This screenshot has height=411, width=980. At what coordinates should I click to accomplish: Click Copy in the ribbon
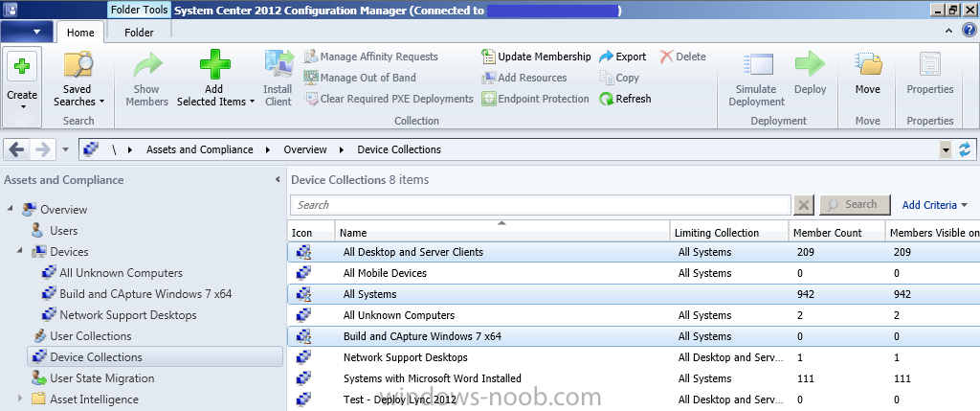619,78
